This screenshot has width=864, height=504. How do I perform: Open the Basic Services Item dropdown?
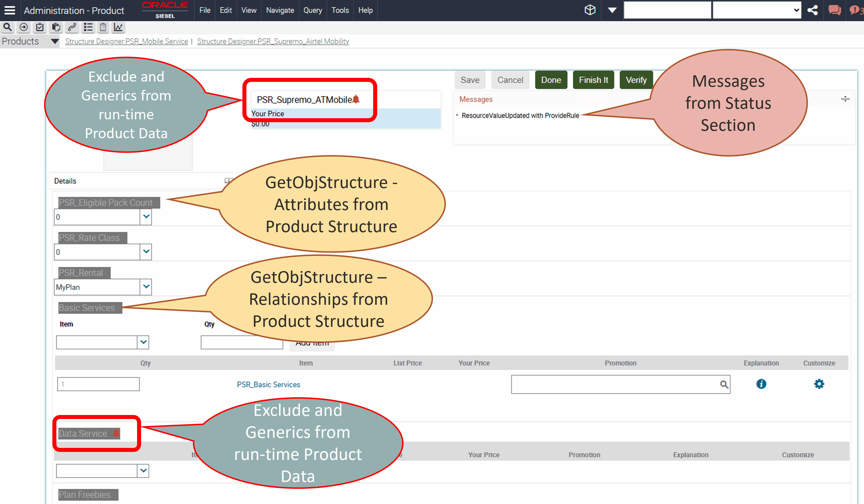coord(143,342)
